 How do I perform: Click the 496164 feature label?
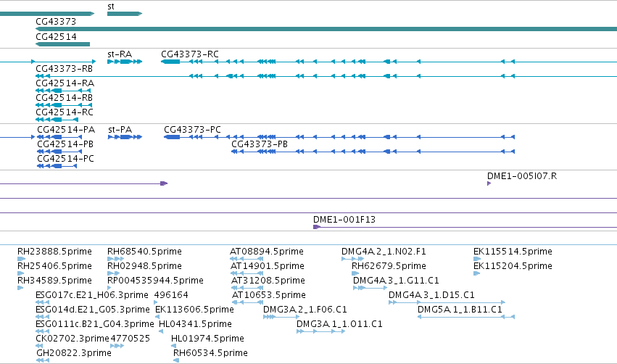(171, 295)
